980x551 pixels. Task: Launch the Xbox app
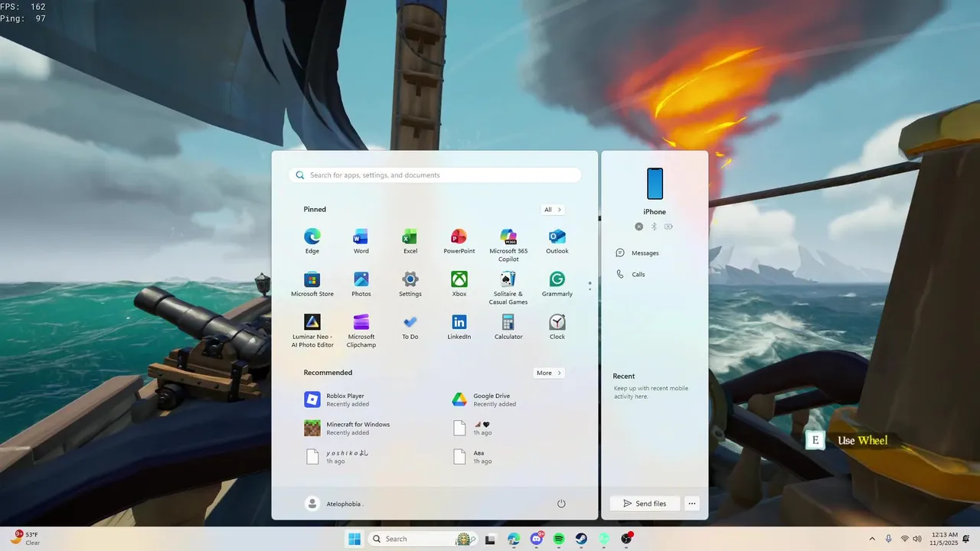459,284
